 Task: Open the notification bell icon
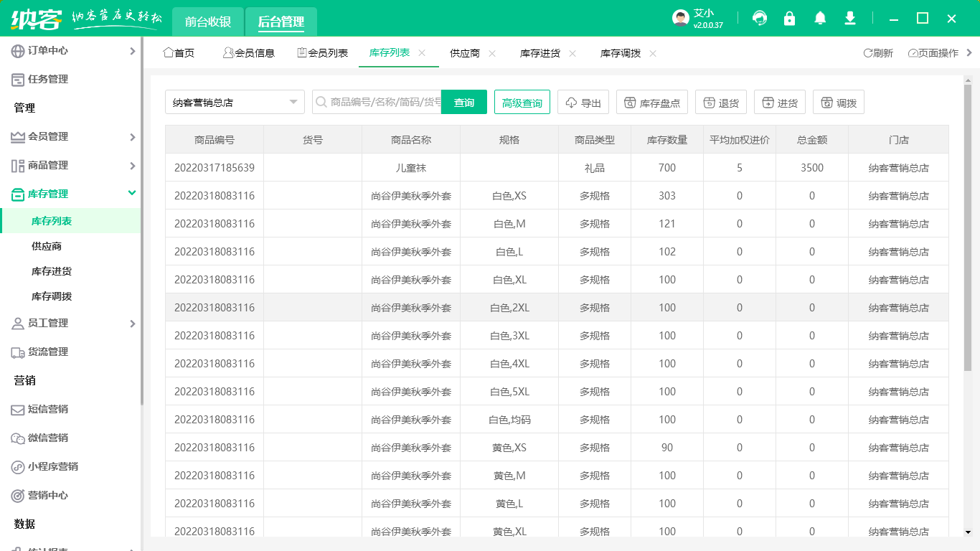pos(819,18)
